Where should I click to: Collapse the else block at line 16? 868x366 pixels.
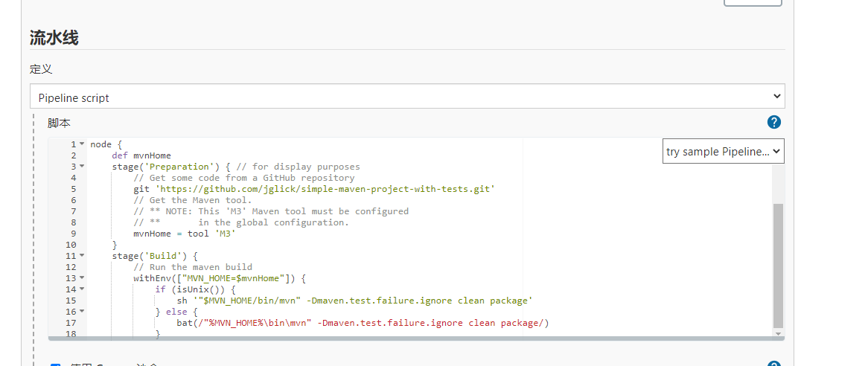(x=82, y=312)
